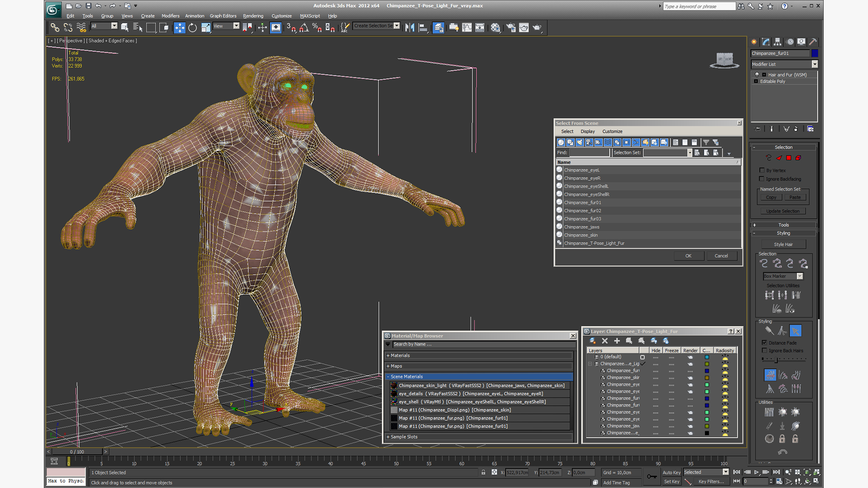
Task: Open the Manage Layers toolbar icon
Action: 438,28
